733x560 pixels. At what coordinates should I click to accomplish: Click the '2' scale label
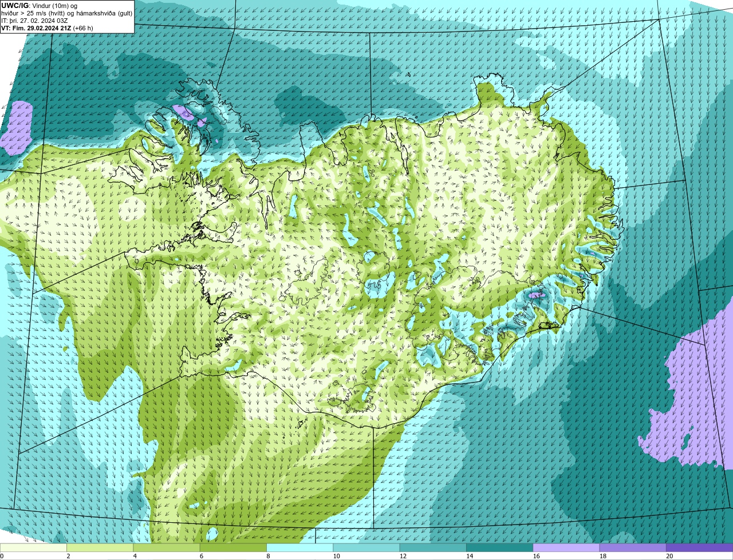click(68, 556)
